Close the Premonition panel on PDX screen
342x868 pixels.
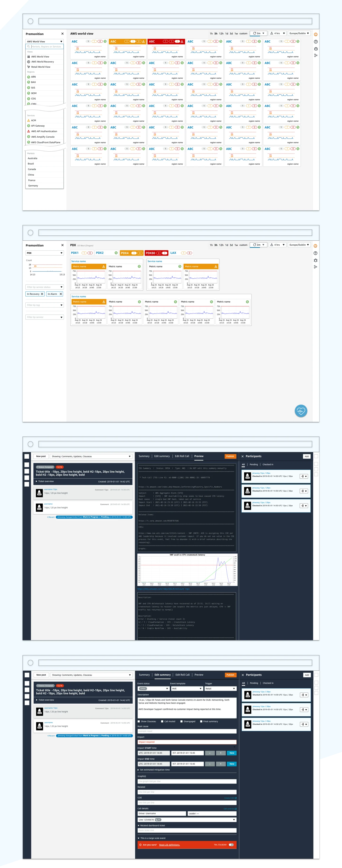(x=62, y=245)
